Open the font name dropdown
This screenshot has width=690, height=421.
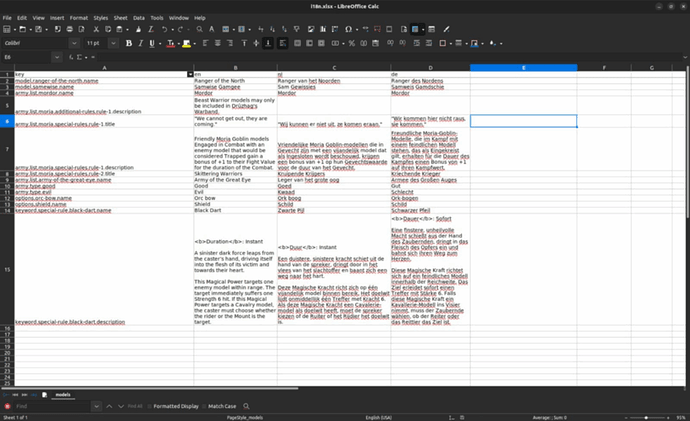74,43
